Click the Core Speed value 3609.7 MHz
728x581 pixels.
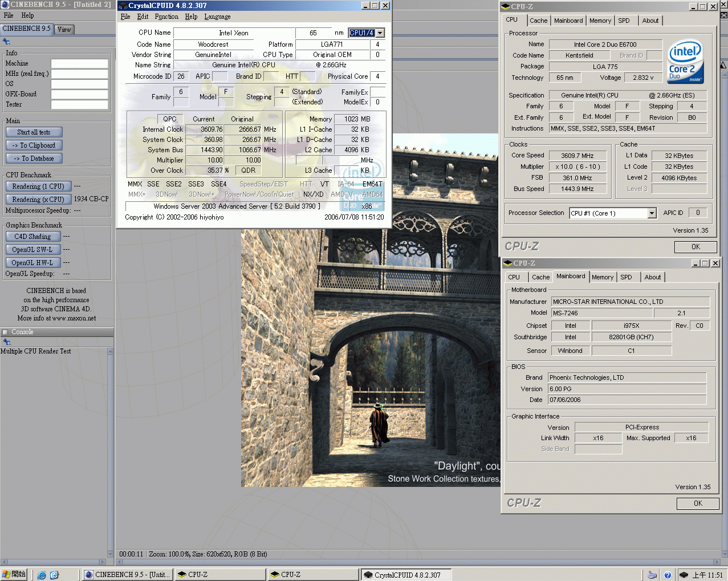(x=577, y=156)
